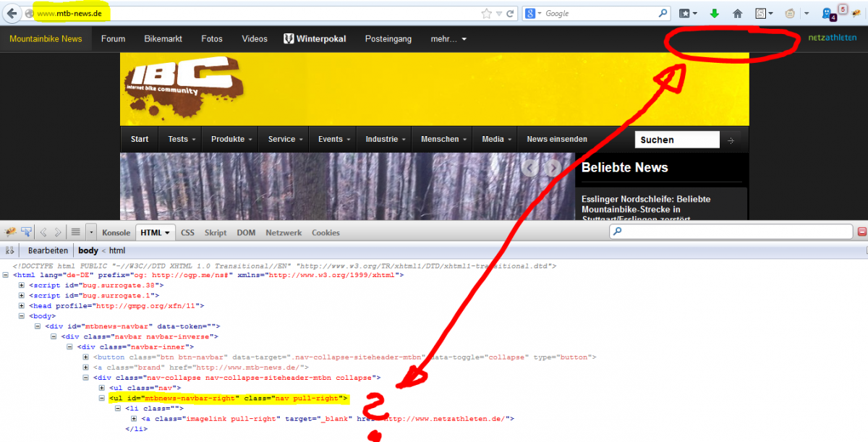Open the Netzwerk tab in Firebug
This screenshot has width=868, height=442.
(284, 233)
